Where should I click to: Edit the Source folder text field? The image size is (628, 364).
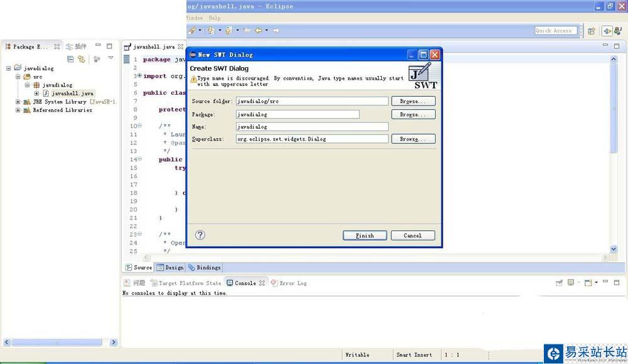[312, 101]
